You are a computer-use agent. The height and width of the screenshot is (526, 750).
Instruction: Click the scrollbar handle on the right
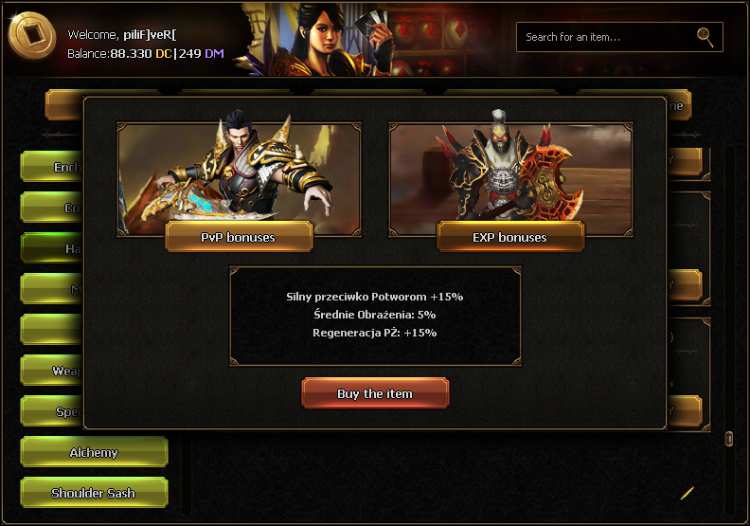coord(729,438)
